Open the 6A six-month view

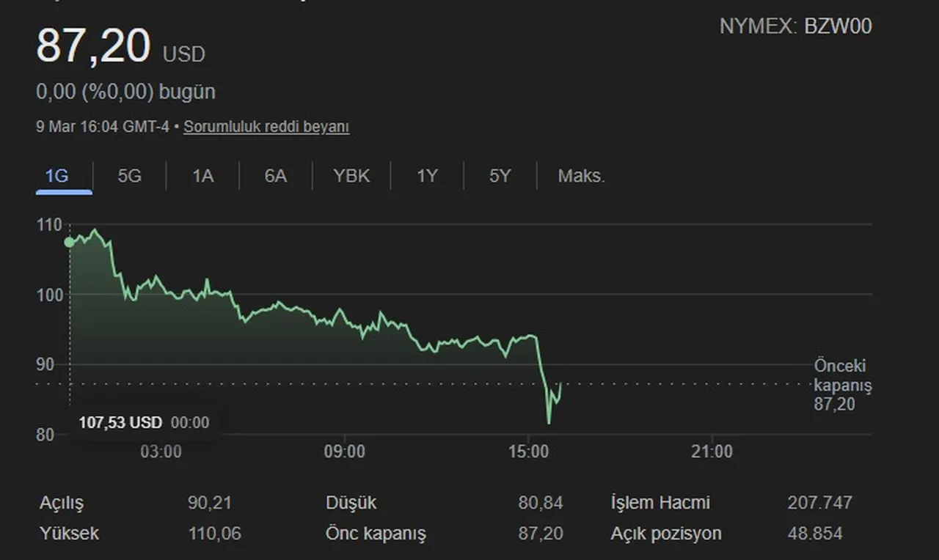point(277,176)
